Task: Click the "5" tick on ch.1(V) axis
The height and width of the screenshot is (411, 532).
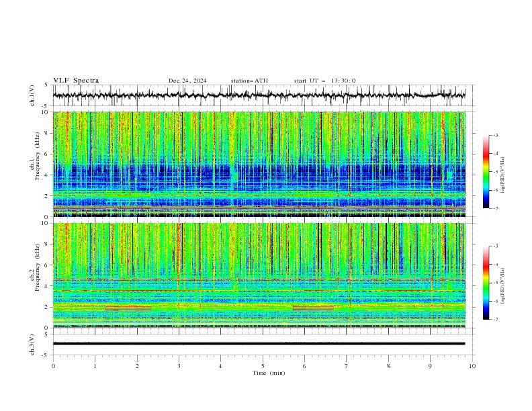Action: pyautogui.click(x=46, y=85)
